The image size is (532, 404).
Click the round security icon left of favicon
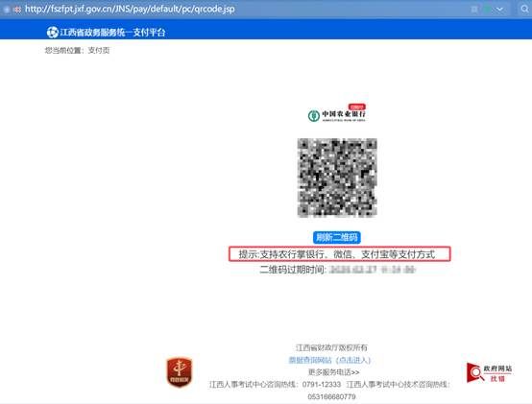(7, 10)
